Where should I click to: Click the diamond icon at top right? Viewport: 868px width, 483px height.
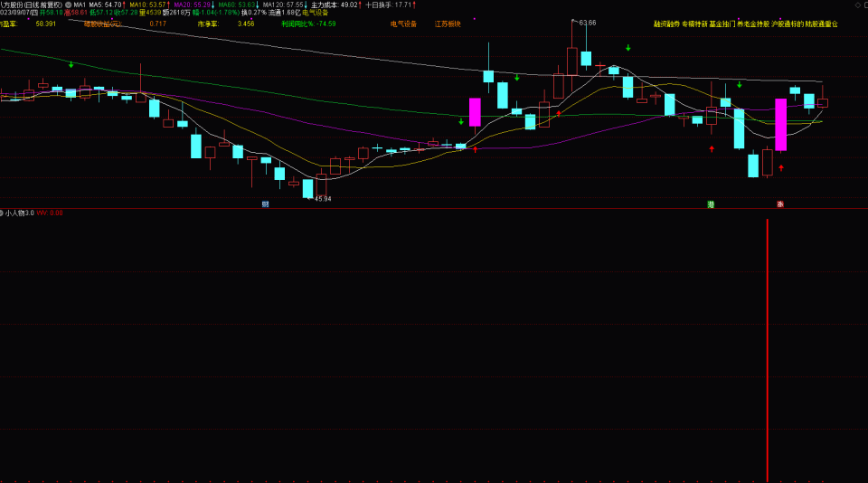coord(859,5)
